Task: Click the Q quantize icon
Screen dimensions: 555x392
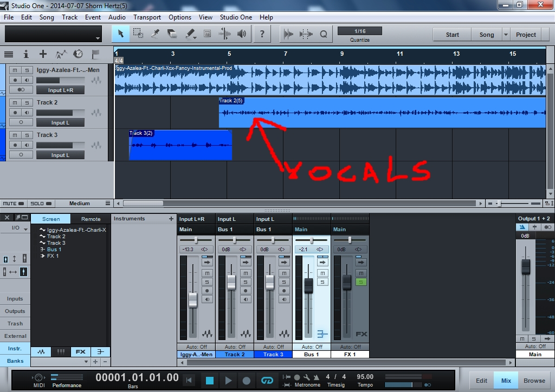Action: 323,34
